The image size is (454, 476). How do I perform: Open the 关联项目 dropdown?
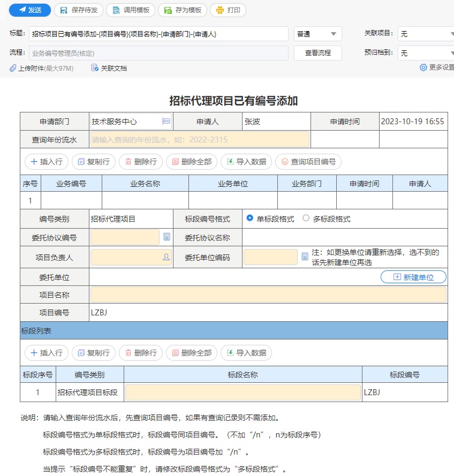[x=426, y=34]
